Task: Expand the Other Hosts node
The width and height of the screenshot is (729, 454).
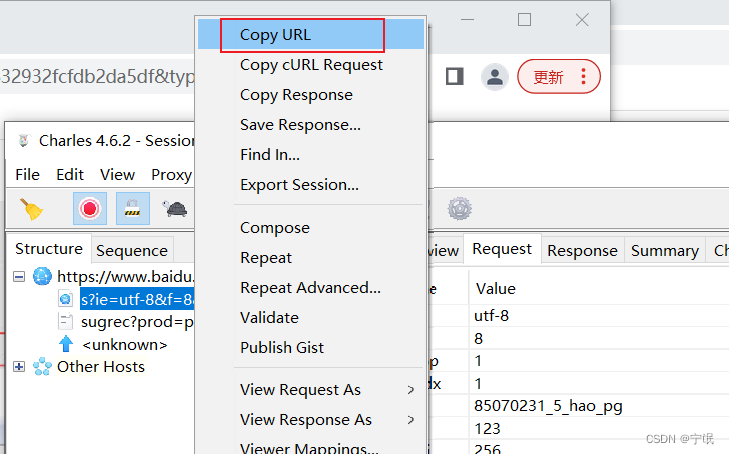Action: (19, 367)
